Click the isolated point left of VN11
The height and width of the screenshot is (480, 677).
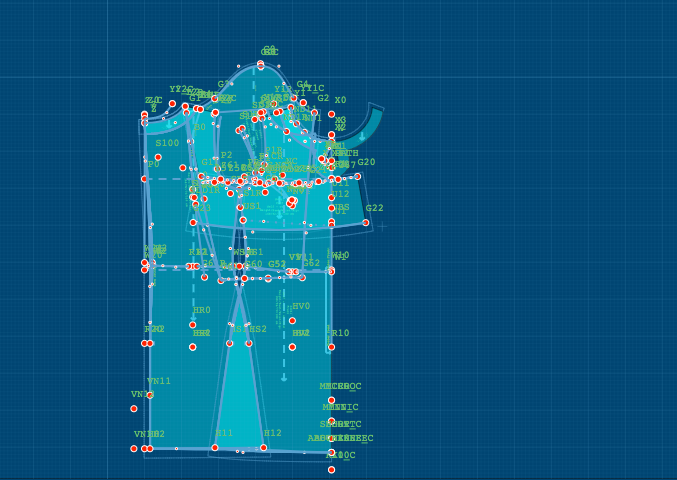pyautogui.click(x=134, y=408)
